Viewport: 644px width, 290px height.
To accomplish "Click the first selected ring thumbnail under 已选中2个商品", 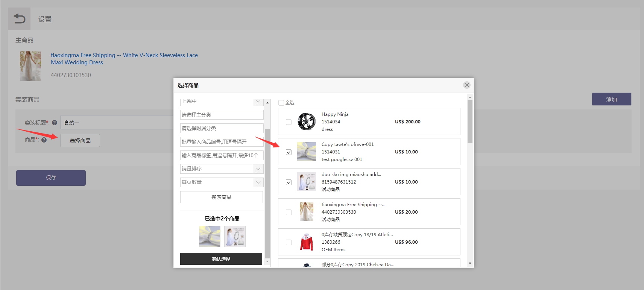I will click(210, 236).
